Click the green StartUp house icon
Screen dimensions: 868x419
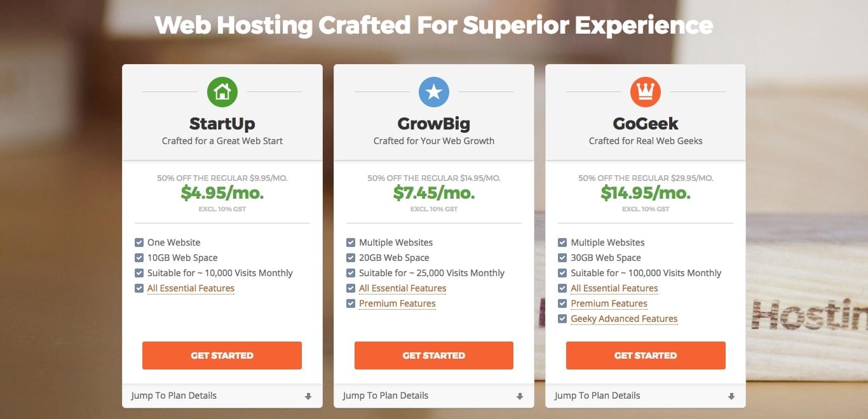(222, 92)
